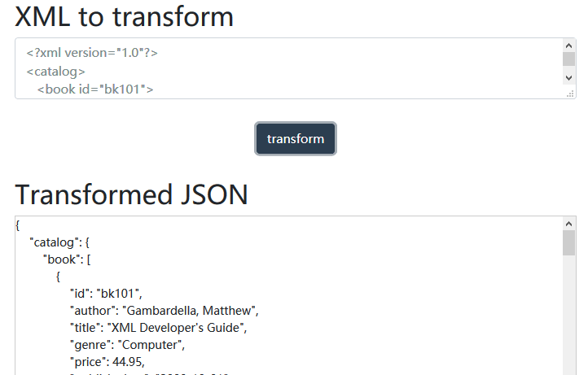Viewport: 588px width, 375px height.
Task: Click the "id": "bk101" JSON line
Action: (106, 293)
